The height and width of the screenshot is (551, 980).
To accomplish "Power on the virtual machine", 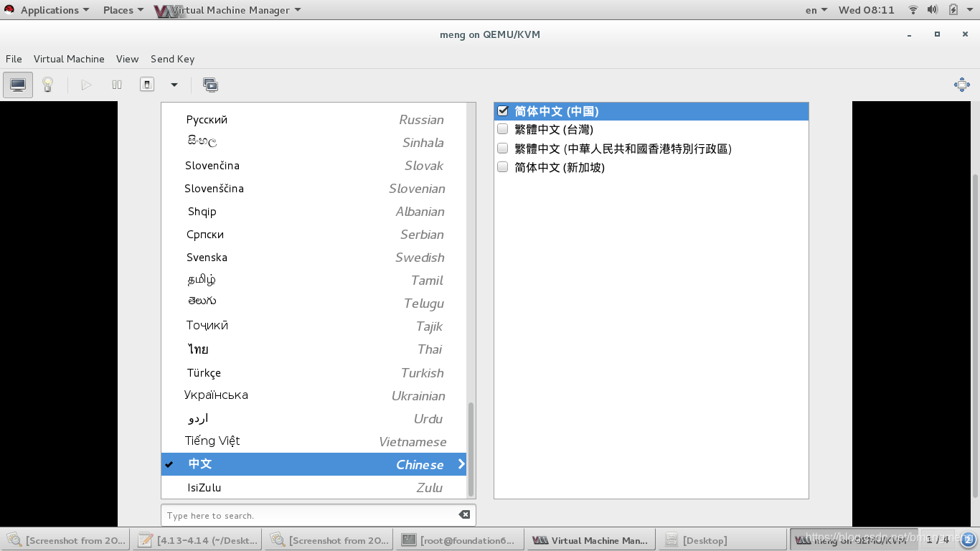I will coord(86,85).
